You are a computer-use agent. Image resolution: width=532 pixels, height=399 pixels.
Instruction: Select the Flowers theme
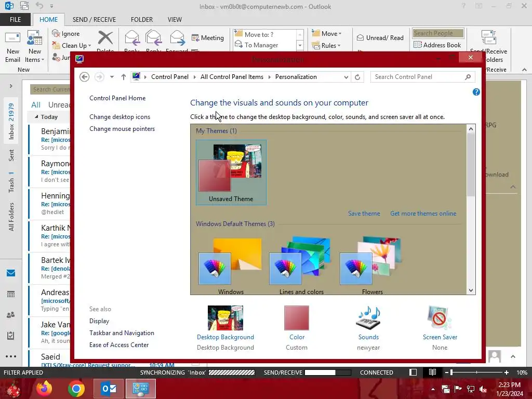click(x=372, y=265)
